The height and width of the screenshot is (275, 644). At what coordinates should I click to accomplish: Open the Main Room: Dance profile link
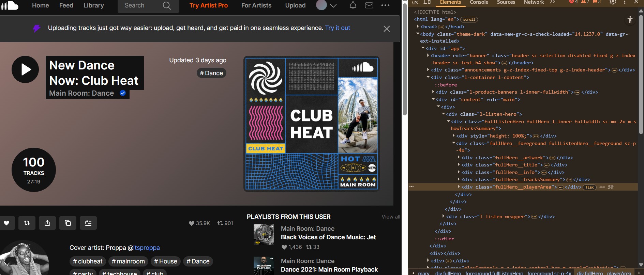pos(81,93)
